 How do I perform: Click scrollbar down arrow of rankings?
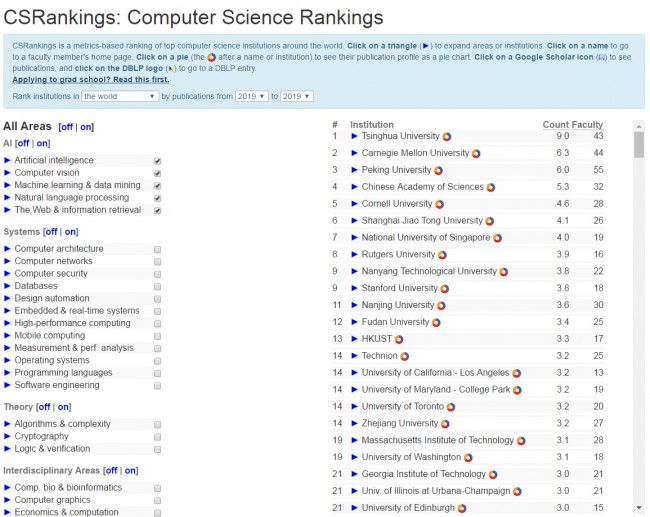pyautogui.click(x=639, y=508)
